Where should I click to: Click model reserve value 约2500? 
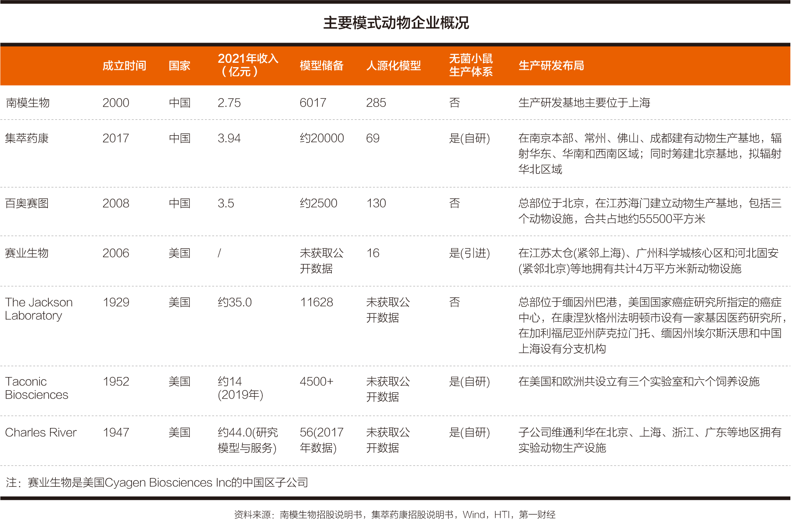(x=319, y=203)
